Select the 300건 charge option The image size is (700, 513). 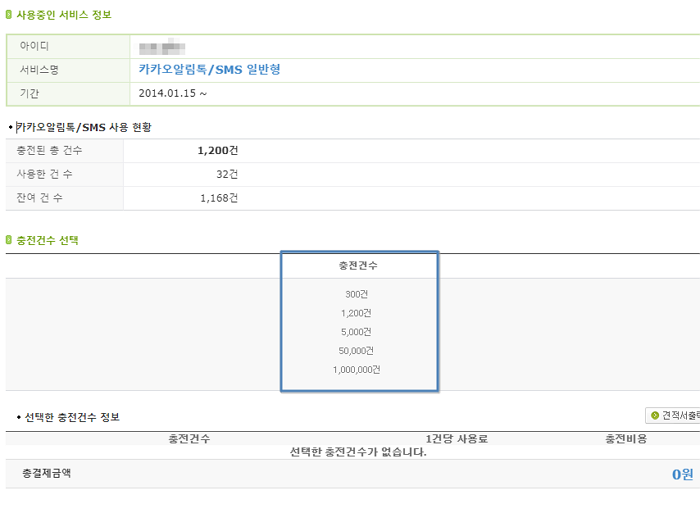coord(356,294)
